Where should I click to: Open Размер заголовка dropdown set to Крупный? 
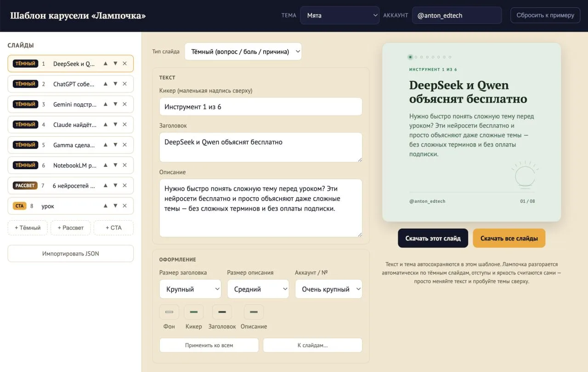(x=190, y=289)
